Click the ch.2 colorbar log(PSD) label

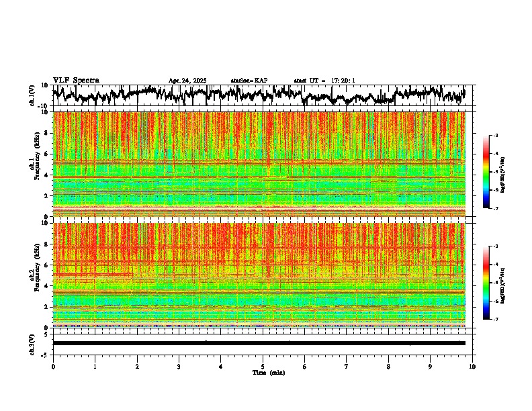tap(503, 285)
